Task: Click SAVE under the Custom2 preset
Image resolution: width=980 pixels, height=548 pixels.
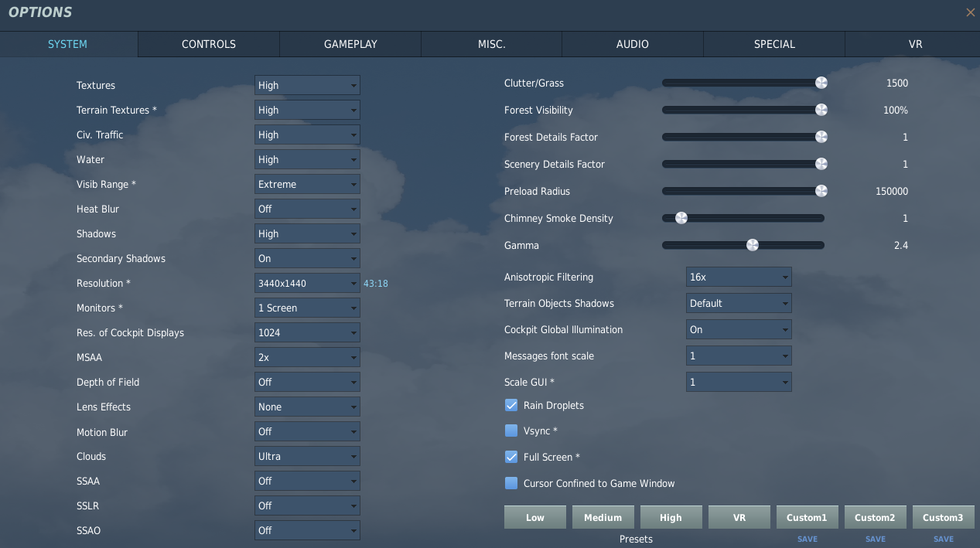Action: 876,539
